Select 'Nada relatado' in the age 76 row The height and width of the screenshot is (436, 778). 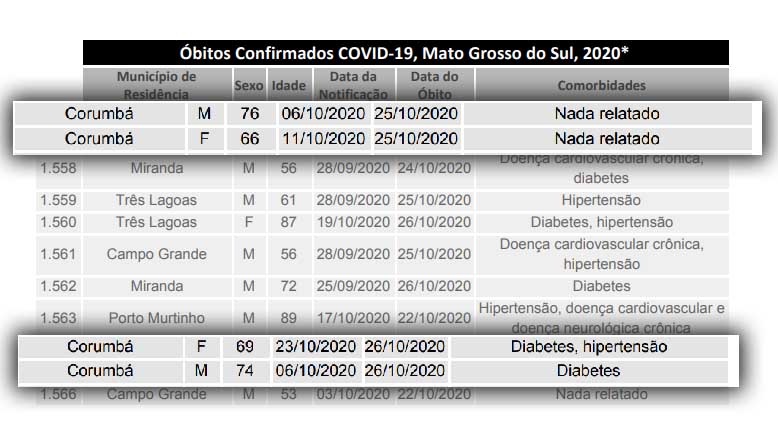[x=607, y=114]
